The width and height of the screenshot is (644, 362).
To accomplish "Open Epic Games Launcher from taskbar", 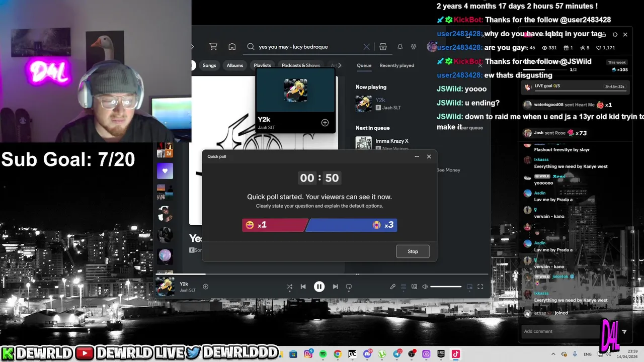I will [x=441, y=354].
